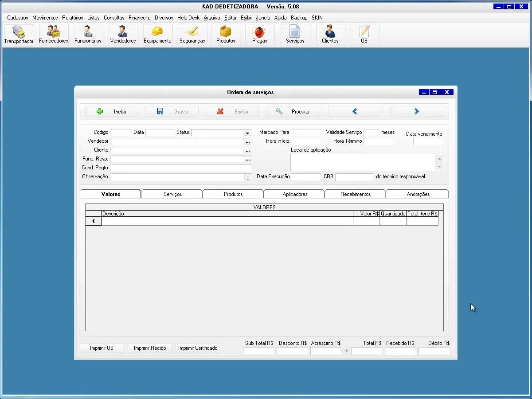This screenshot has height=399, width=532.
Task: Open the Transportador truck icon
Action: pyautogui.click(x=19, y=35)
